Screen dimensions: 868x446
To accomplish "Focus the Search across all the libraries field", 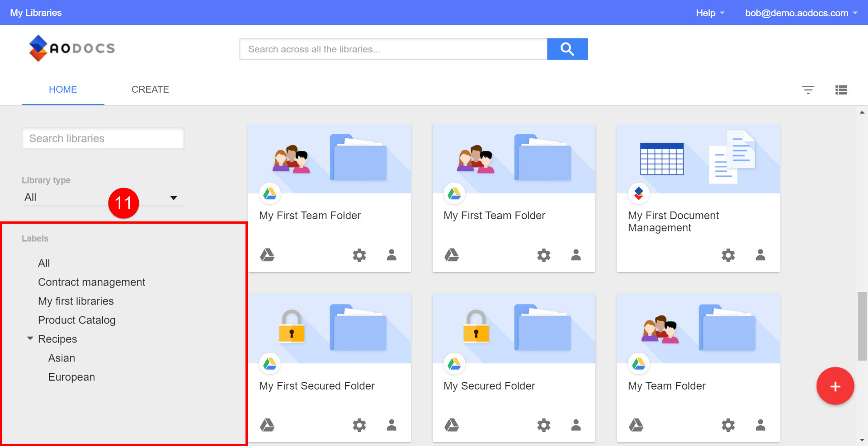I will tap(393, 49).
